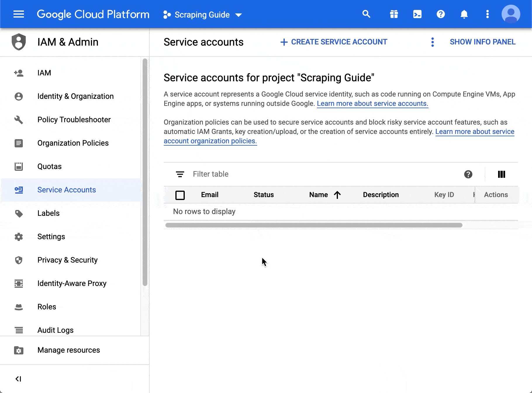Open the help question mark in header
The width and height of the screenshot is (532, 393).
[x=441, y=14]
